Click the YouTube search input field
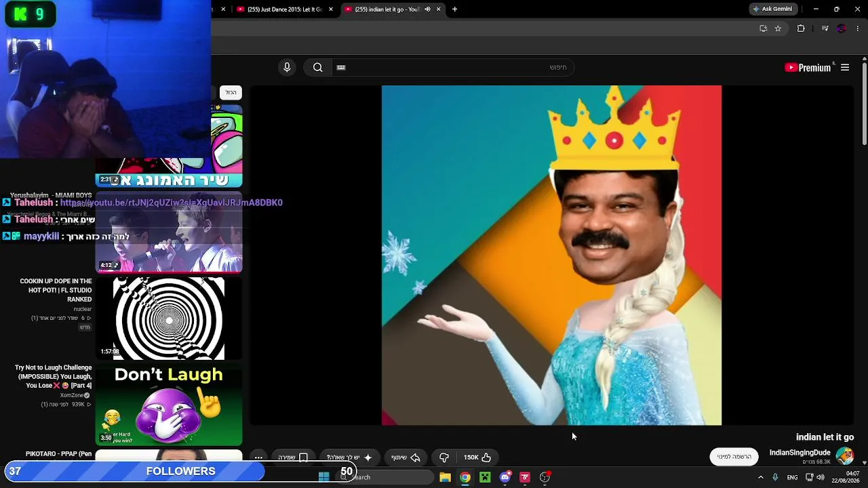Screen dimensions: 868x488 click(454, 67)
